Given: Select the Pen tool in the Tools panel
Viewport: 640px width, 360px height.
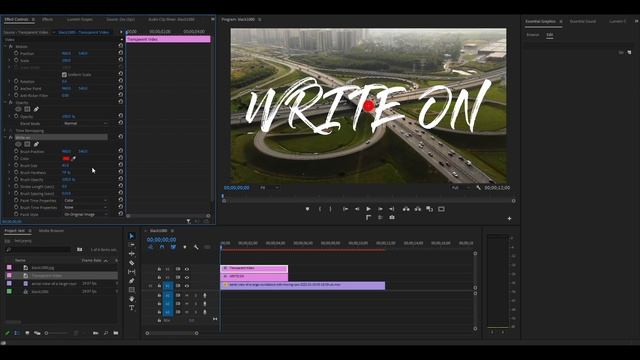Looking at the screenshot, I should tap(131, 281).
